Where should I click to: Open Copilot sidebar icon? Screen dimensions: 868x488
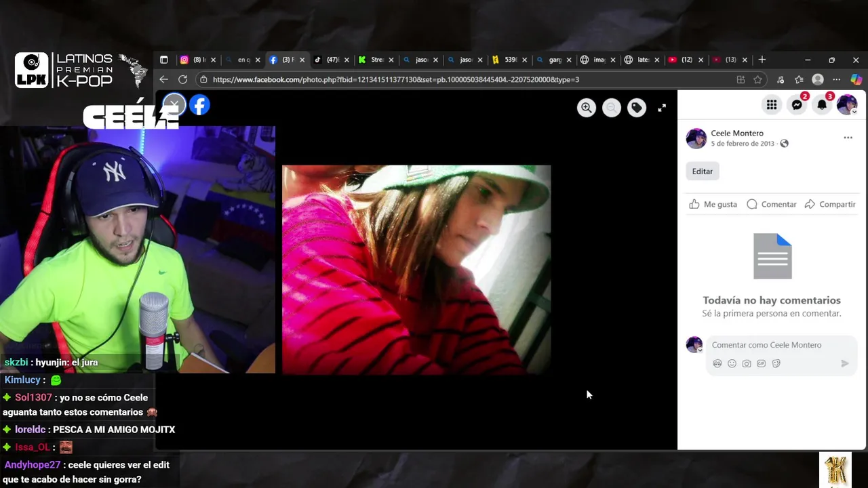856,79
